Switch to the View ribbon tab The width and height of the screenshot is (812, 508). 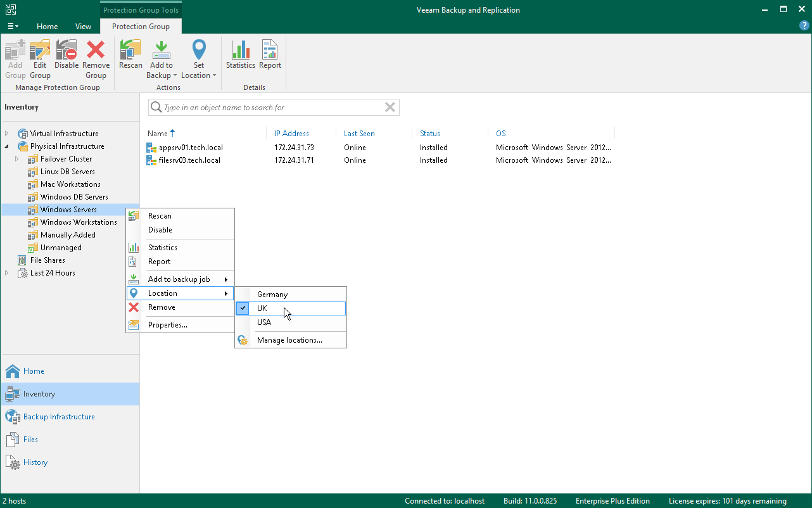[x=83, y=27]
